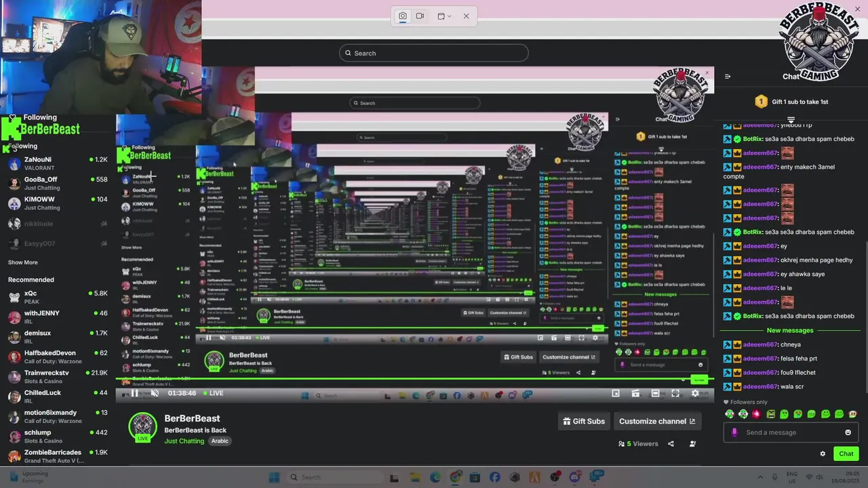Image resolution: width=868 pixels, height=488 pixels.
Task: Open ZombieBarricades recommended channel
Action: click(57, 456)
